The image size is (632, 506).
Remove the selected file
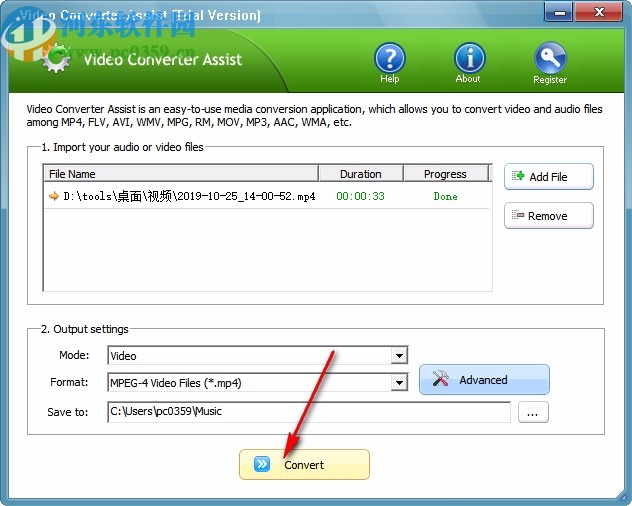pyautogui.click(x=549, y=215)
